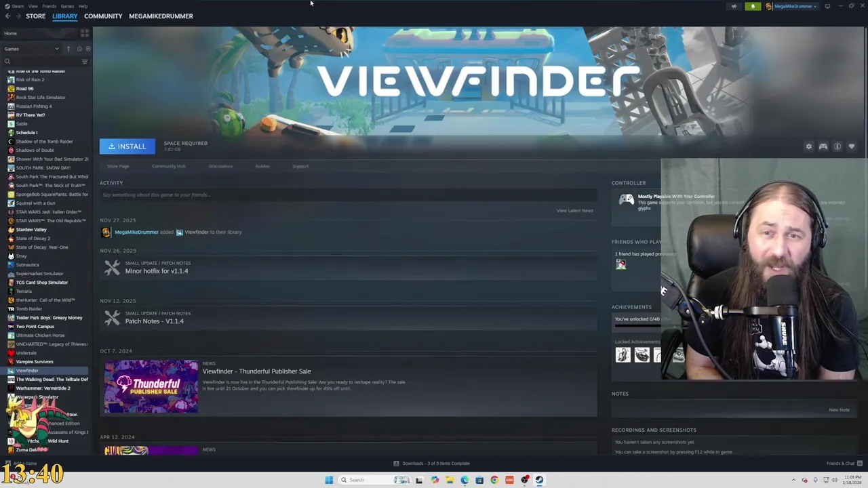Click the sort-by-up-arrow icon beside Games
The width and height of the screenshot is (868, 488).
(68, 49)
